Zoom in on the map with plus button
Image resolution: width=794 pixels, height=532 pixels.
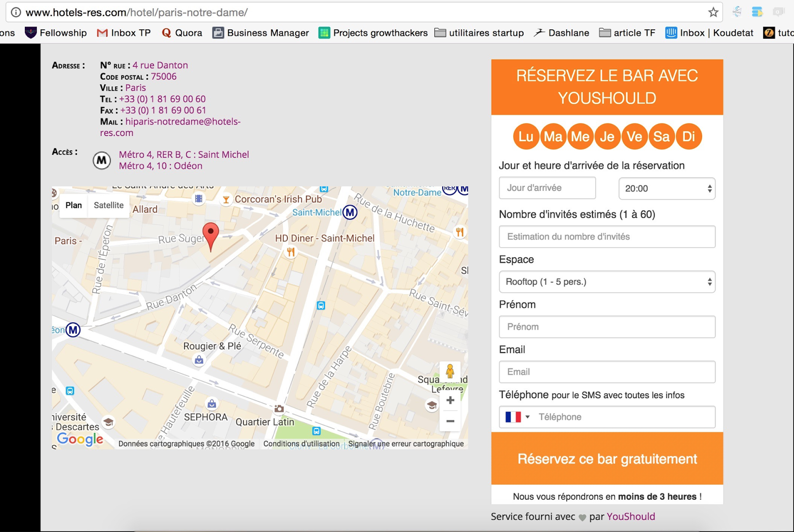[450, 400]
